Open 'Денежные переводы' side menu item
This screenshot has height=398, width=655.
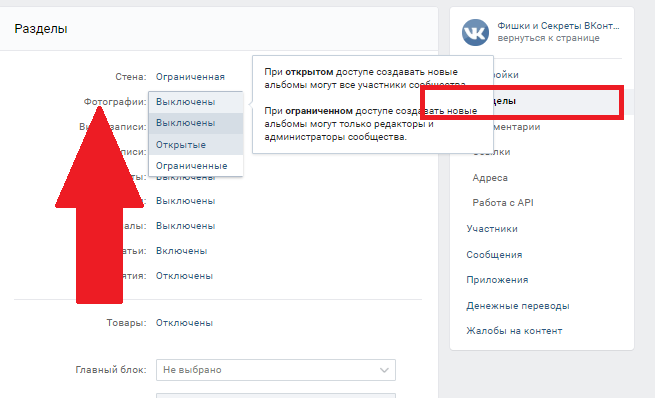[x=518, y=306]
